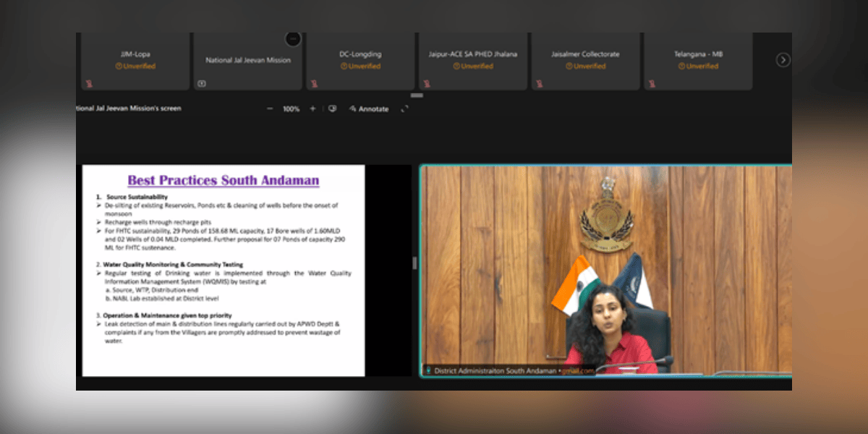Click muted mic icon on DC-Longding tile
The image size is (868, 434).
point(315,84)
